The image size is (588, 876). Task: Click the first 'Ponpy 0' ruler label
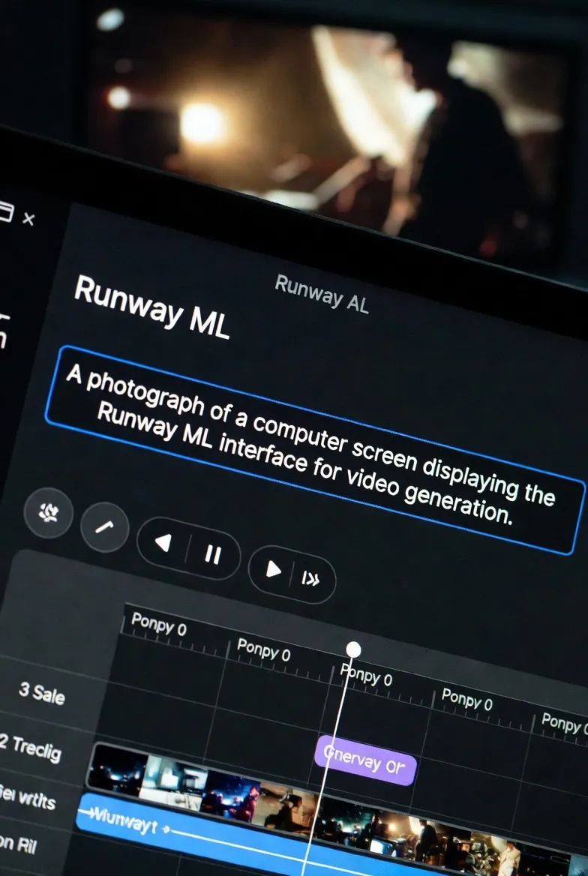coord(159,624)
